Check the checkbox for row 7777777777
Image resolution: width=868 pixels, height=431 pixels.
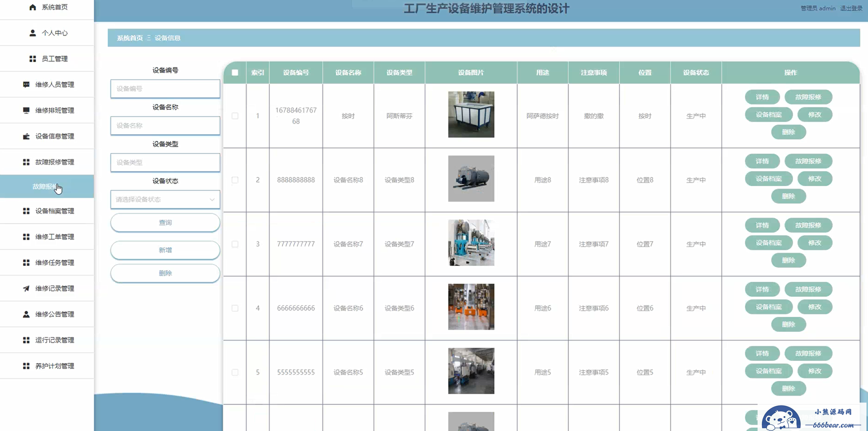235,244
